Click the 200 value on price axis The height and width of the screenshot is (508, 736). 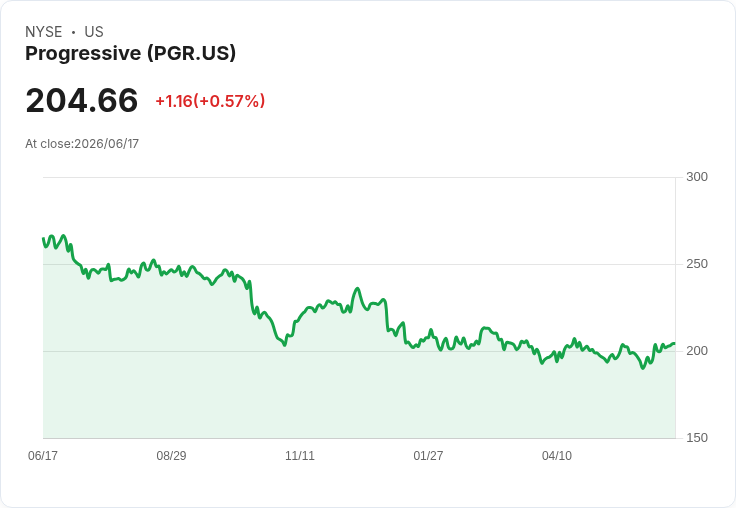pos(697,351)
